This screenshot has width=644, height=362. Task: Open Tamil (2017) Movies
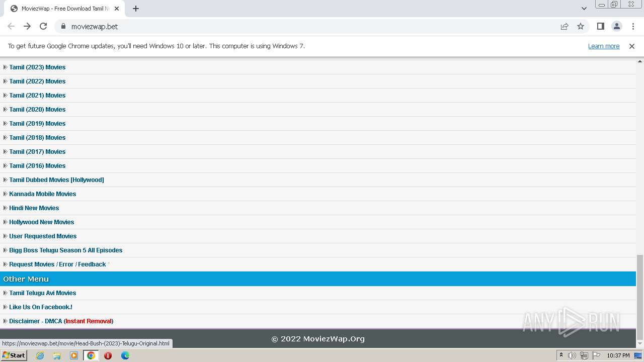(x=37, y=151)
